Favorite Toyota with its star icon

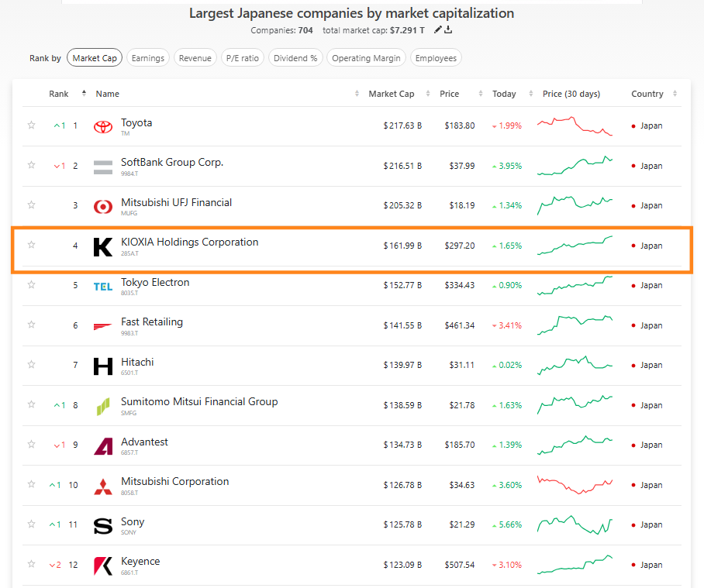click(32, 126)
